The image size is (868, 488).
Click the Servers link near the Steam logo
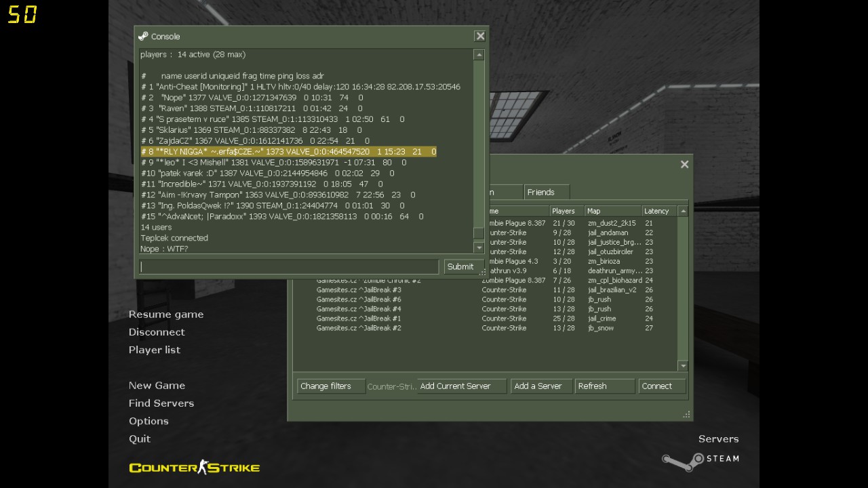(718, 439)
